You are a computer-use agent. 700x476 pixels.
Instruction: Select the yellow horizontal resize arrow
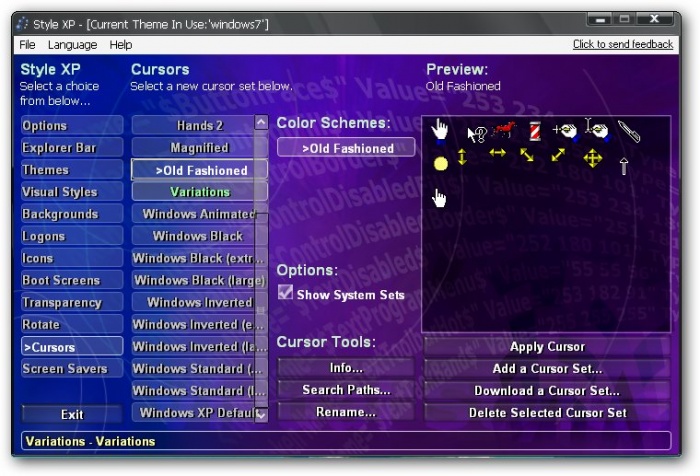coord(497,153)
